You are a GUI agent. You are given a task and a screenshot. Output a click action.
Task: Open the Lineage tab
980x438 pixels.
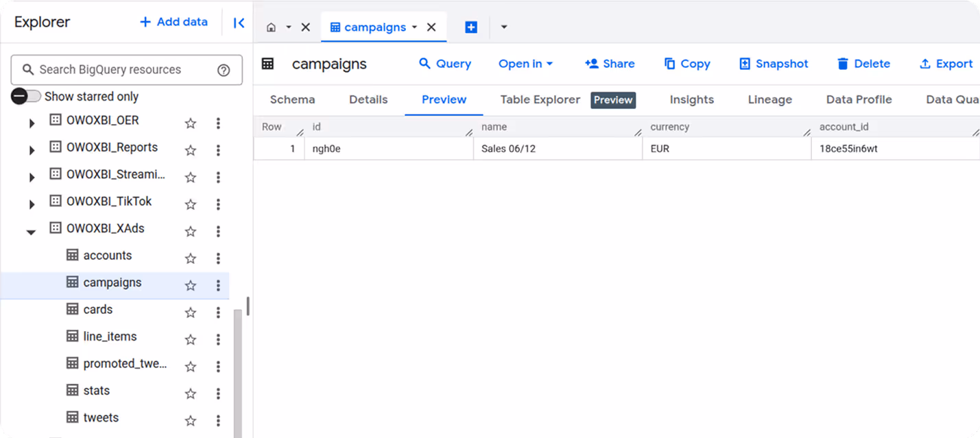click(769, 99)
